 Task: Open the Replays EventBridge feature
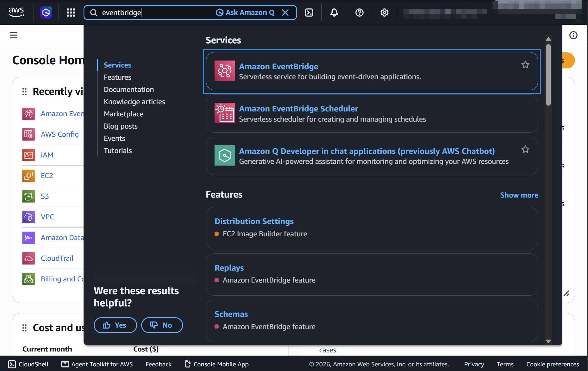tap(372, 274)
